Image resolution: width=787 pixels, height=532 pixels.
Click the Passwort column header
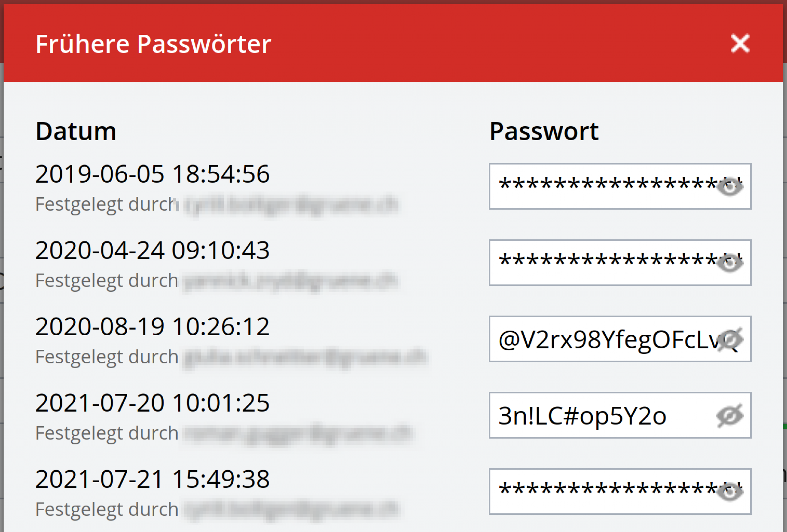tap(544, 131)
